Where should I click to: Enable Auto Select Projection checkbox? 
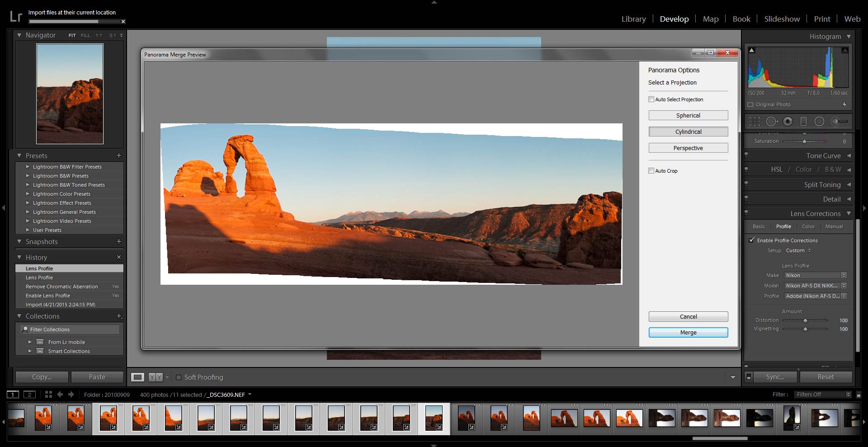(x=651, y=99)
